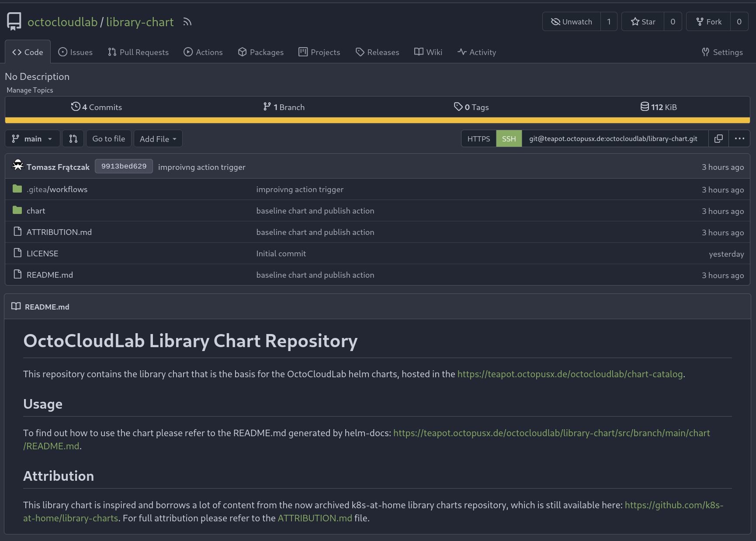Open ATTRIBUTION.md link in Attribution paragraph
The height and width of the screenshot is (541, 756).
(x=315, y=518)
